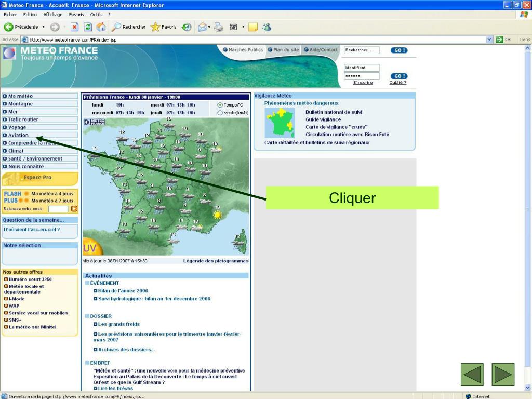Open dropdown arrow beside Word edit icon
Viewport: 532px width, 399px height.
click(x=243, y=27)
